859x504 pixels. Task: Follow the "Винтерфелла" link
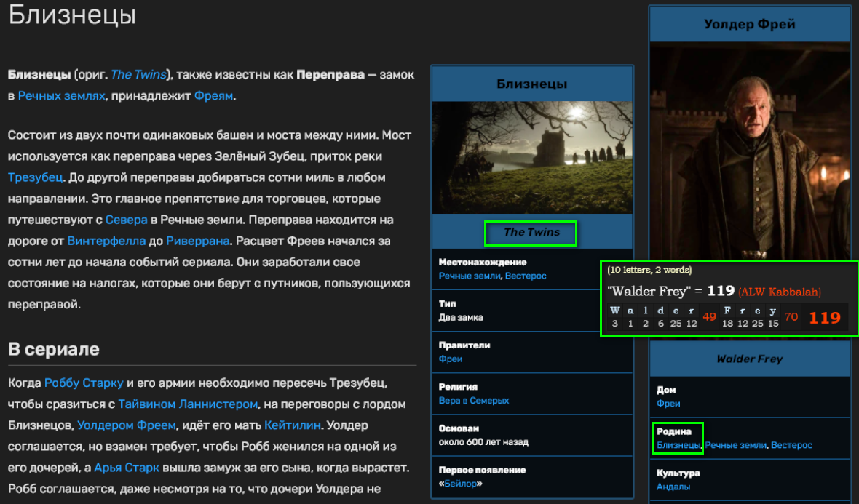106,241
